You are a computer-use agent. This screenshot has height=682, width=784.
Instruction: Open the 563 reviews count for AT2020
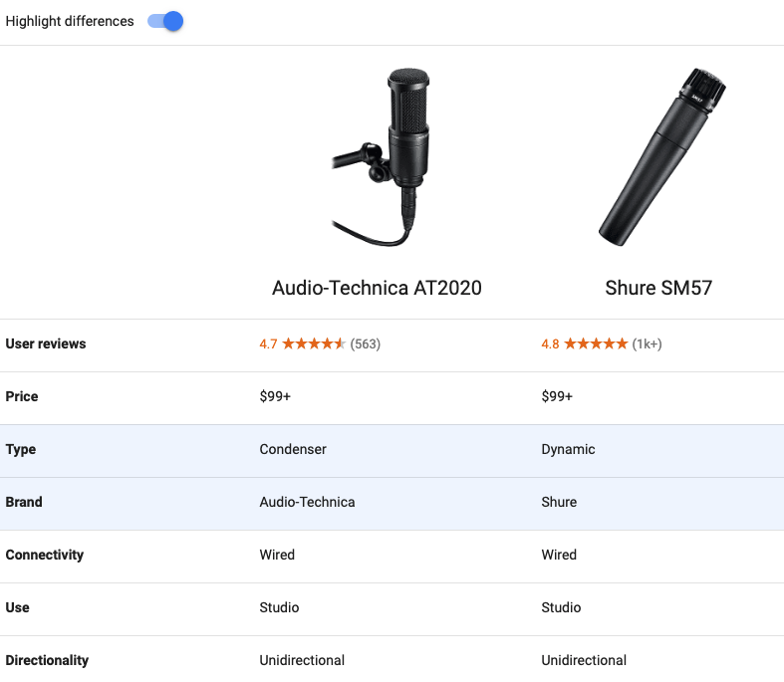pos(366,344)
